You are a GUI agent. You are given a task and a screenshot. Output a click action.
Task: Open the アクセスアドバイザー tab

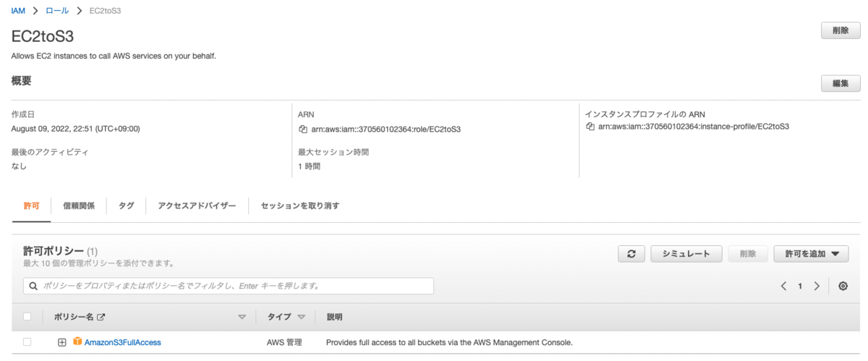click(x=197, y=205)
